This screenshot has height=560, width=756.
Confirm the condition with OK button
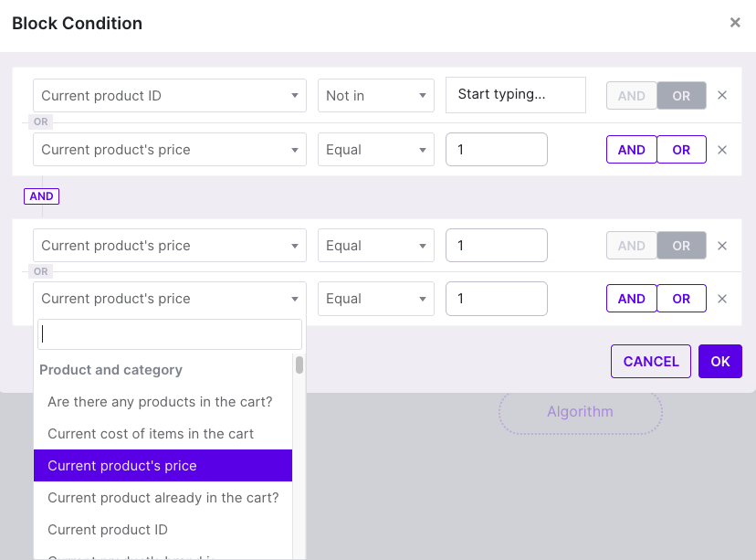coord(720,362)
